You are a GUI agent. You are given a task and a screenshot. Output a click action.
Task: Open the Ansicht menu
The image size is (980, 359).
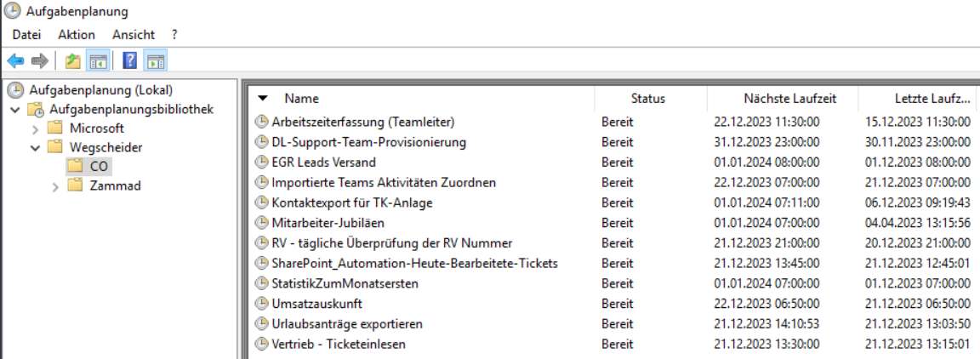pyautogui.click(x=133, y=35)
